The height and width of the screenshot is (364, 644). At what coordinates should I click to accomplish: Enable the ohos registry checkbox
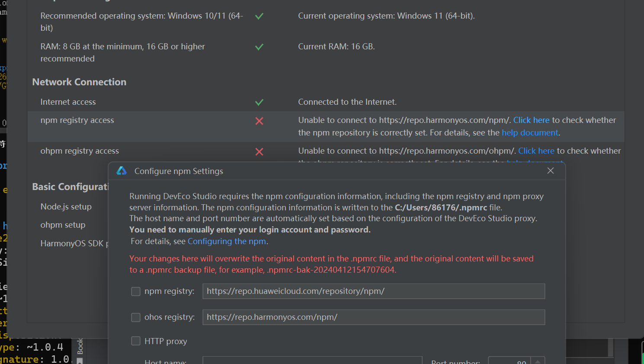(x=136, y=318)
